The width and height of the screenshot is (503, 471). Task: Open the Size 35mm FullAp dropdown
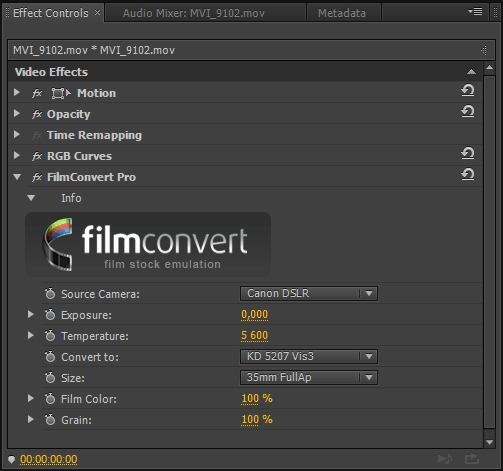pos(309,377)
